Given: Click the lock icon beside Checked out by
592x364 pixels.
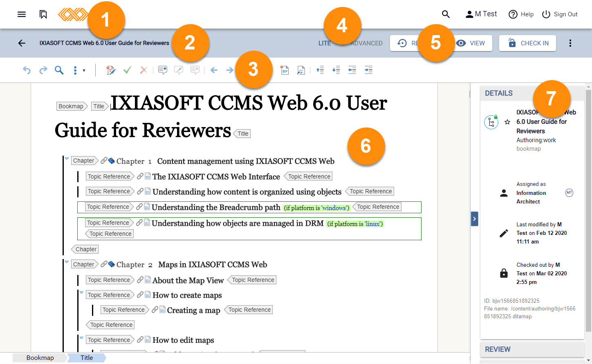Looking at the screenshot, I should pyautogui.click(x=504, y=273).
